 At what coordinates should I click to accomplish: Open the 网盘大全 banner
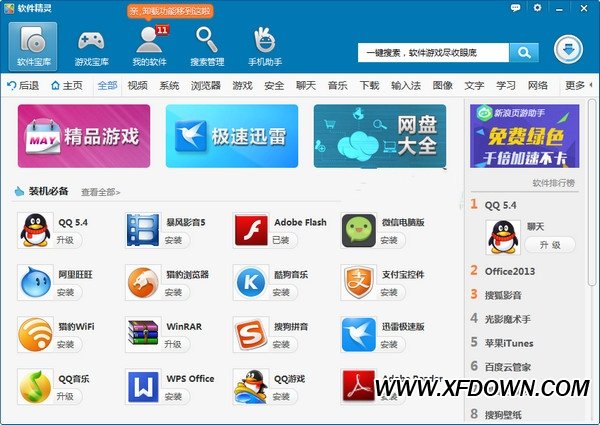380,136
